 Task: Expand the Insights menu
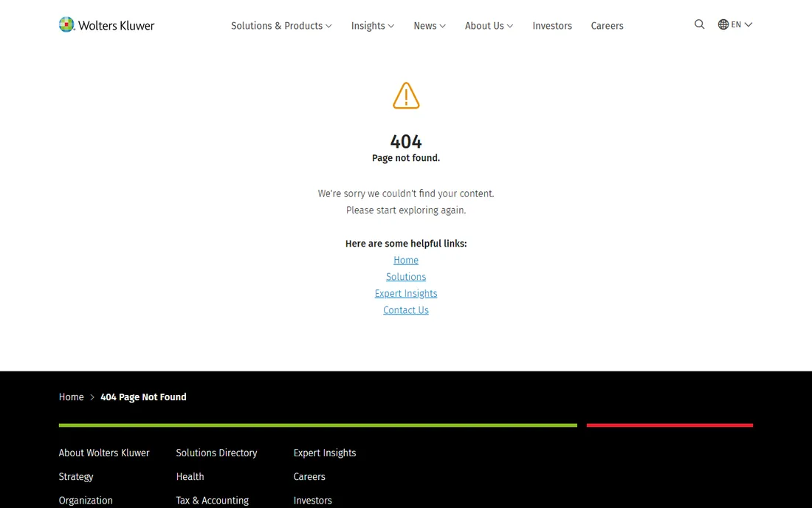(x=372, y=26)
